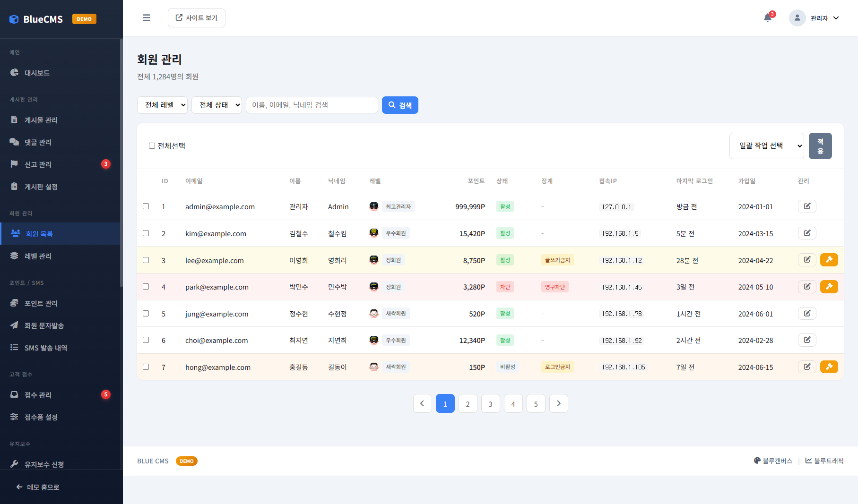Go to next page arrow

558,403
